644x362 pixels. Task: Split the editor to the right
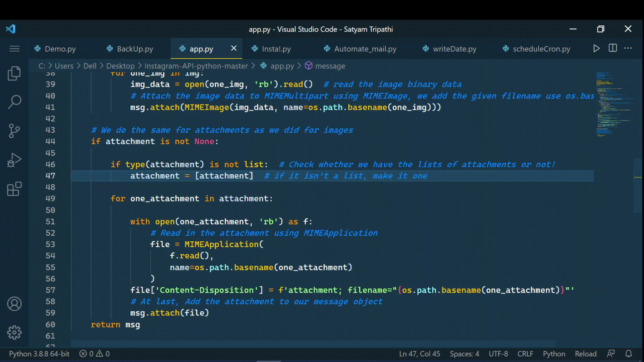coord(612,48)
